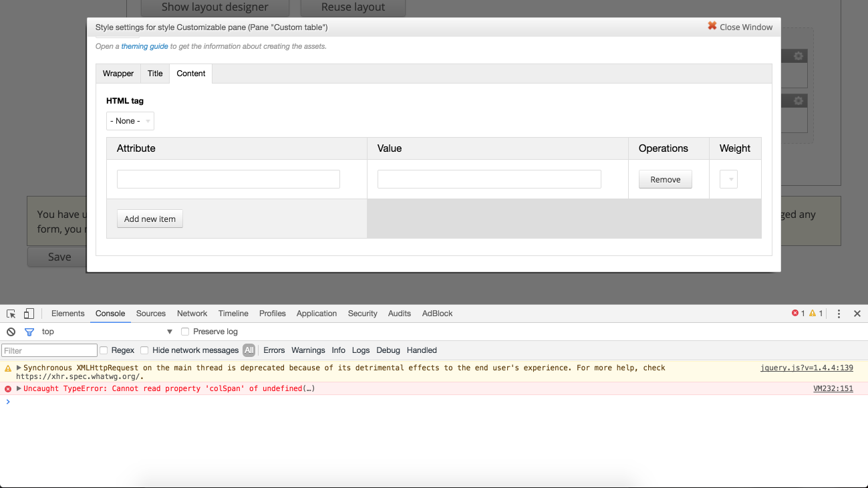Open the DevTools three-dot menu
868x488 pixels.
839,313
